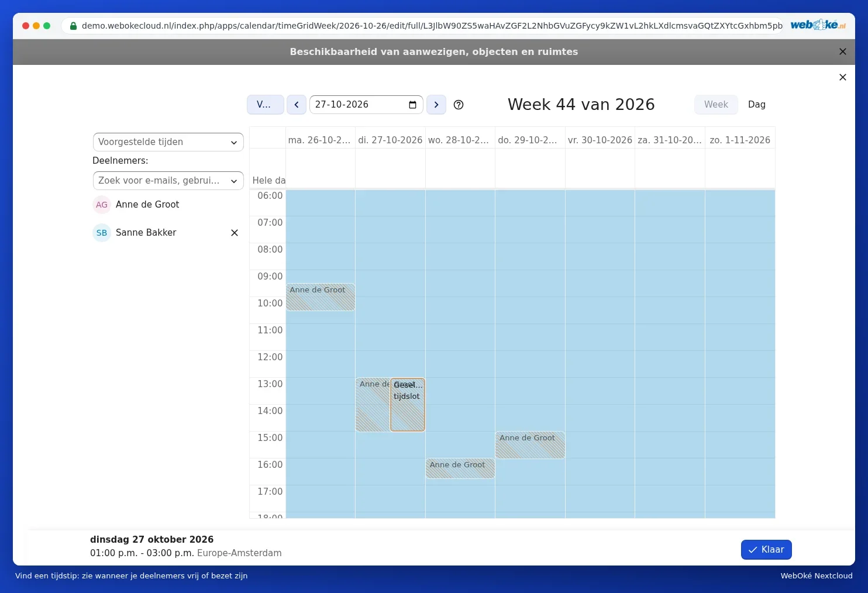Click the 'wo. 28-10-2…' day header
Image resolution: width=868 pixels, height=593 pixels.
459,140
